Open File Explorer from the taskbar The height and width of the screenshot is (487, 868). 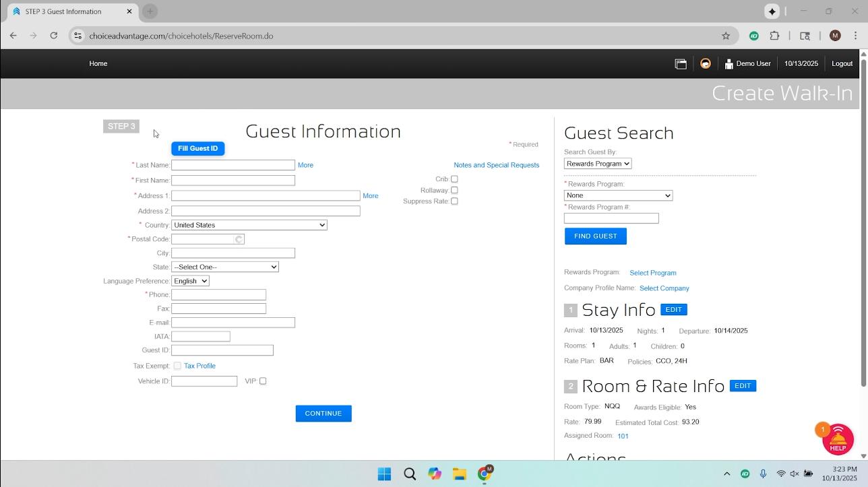click(460, 474)
